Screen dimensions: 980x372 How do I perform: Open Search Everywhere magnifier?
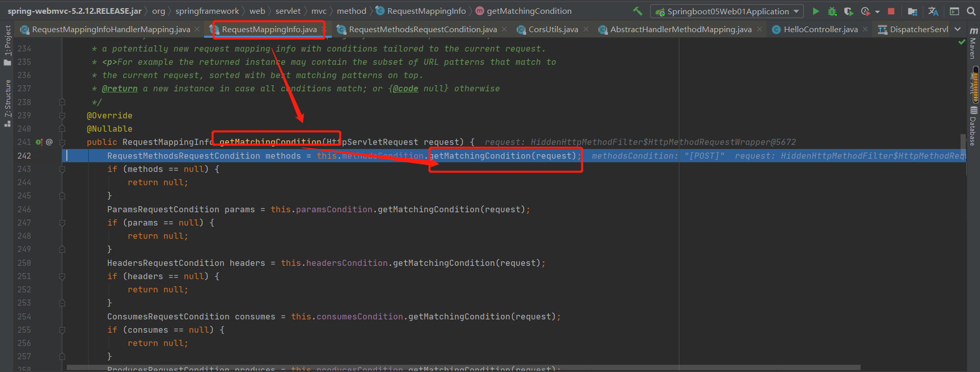point(971,11)
